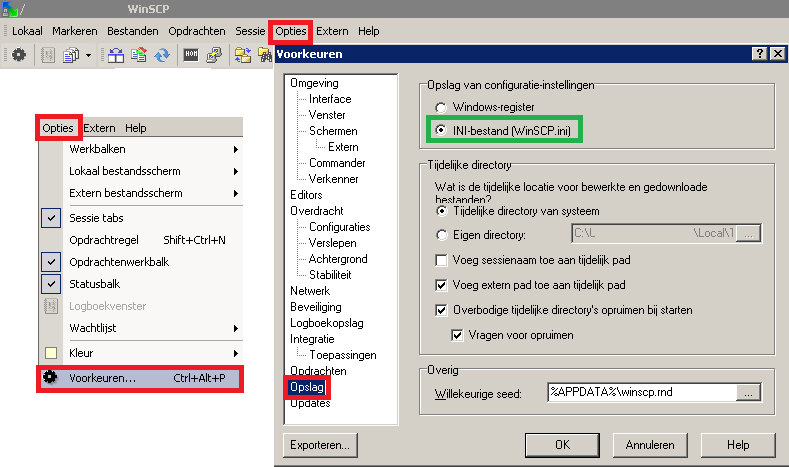
Task: Open dropdown arrow next to the queue toolbar icon
Action: pos(89,55)
